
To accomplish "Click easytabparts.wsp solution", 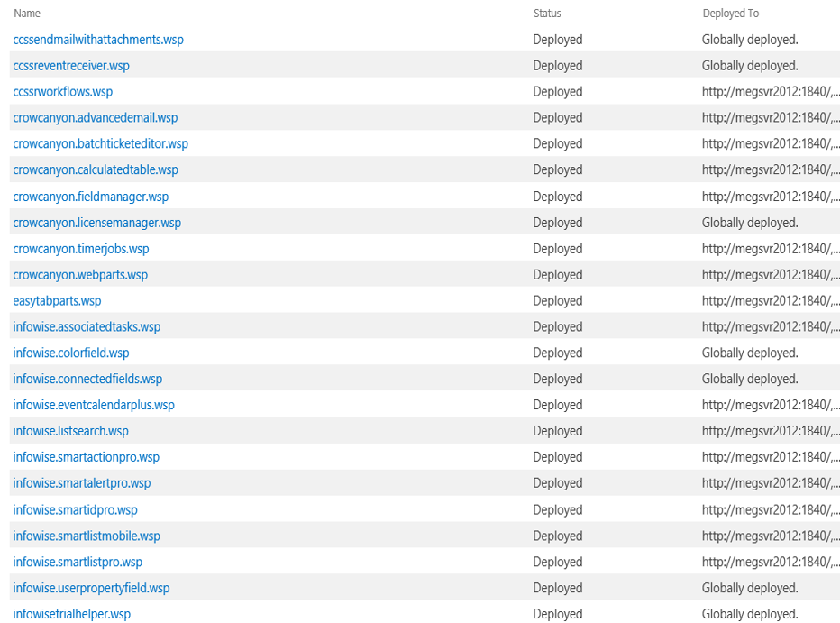I will (x=57, y=301).
